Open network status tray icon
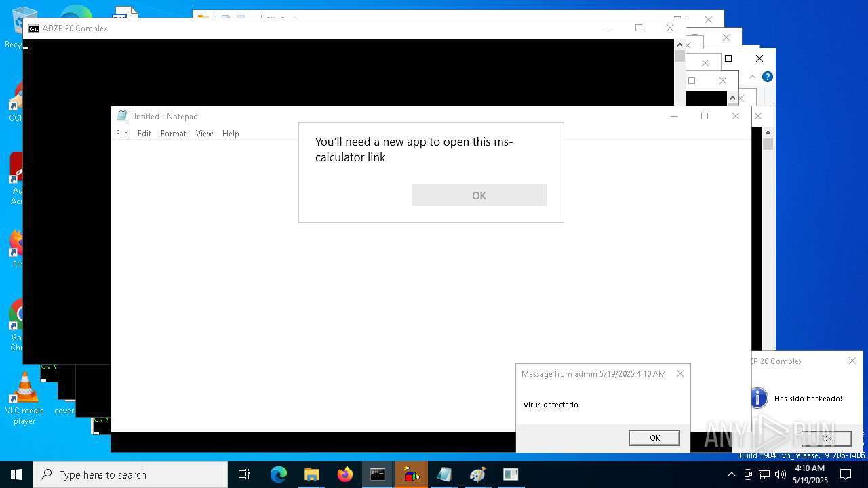 (764, 474)
